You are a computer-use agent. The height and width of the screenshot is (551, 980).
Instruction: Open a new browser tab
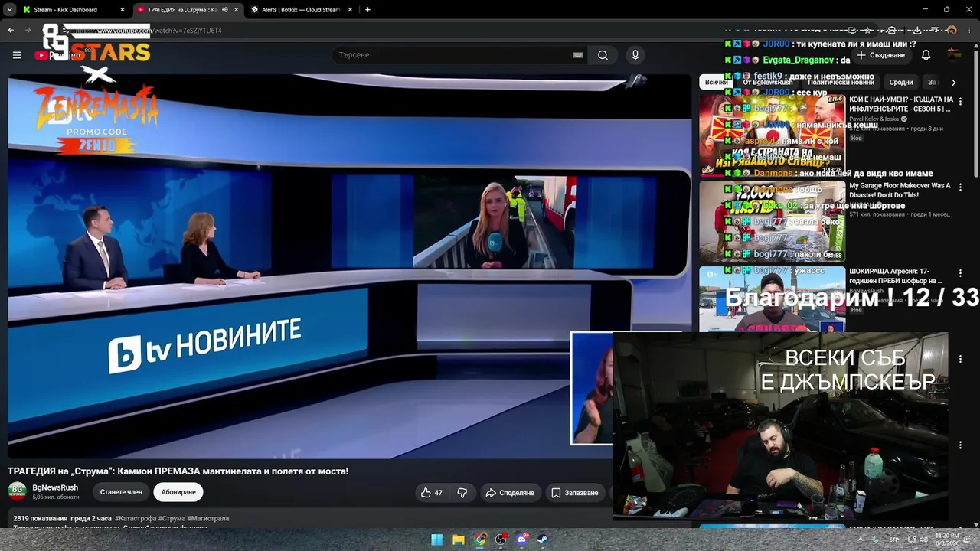point(367,10)
